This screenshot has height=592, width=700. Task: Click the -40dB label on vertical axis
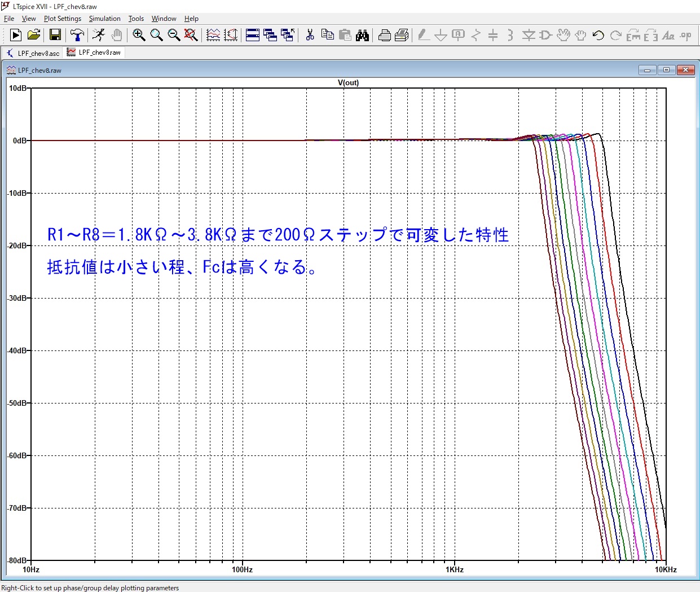tap(17, 350)
